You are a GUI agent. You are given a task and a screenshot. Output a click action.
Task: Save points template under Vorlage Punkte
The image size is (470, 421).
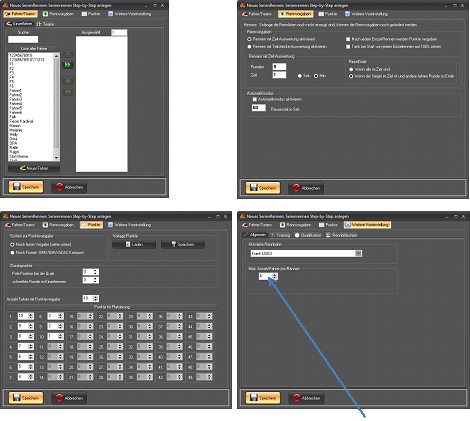coord(183,244)
